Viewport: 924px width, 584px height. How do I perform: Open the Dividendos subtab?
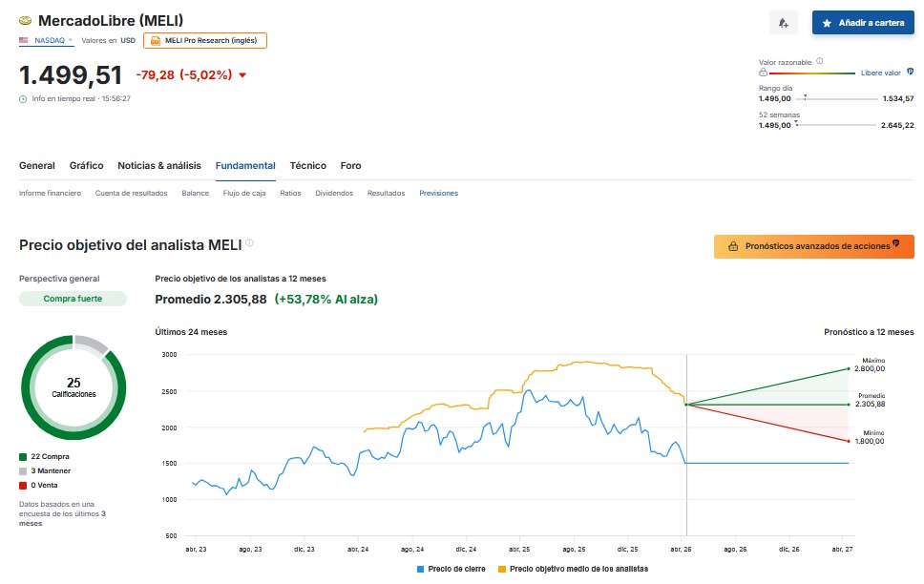(334, 194)
